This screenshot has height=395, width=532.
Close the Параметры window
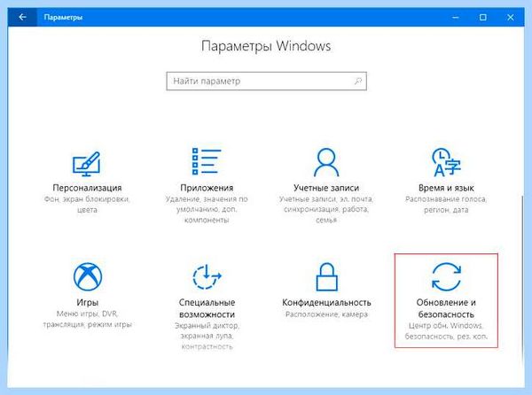511,17
